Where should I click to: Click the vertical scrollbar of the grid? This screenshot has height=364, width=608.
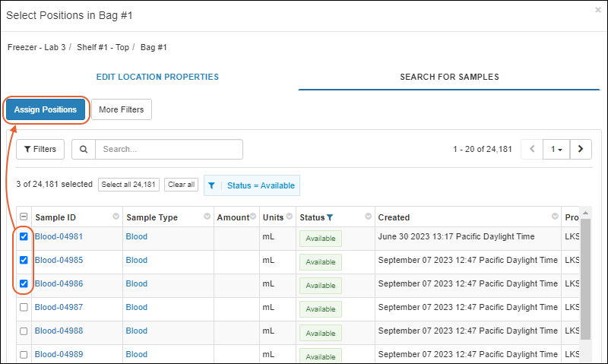tap(585, 289)
